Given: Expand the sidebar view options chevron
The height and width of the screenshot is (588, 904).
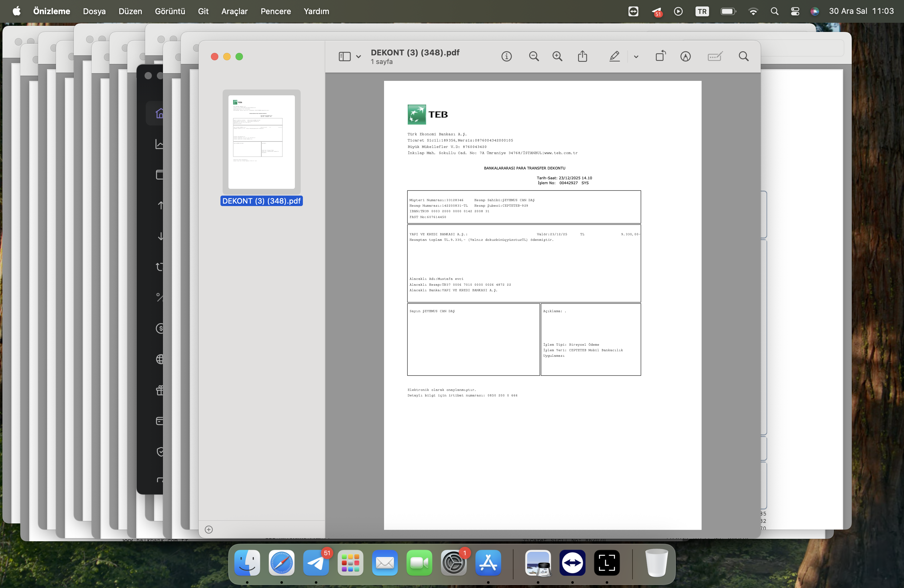Looking at the screenshot, I should 358,57.
